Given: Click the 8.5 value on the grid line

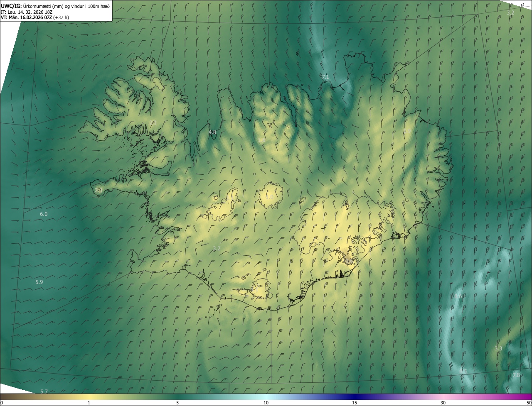Looking at the screenshot, I should [x=463, y=371].
